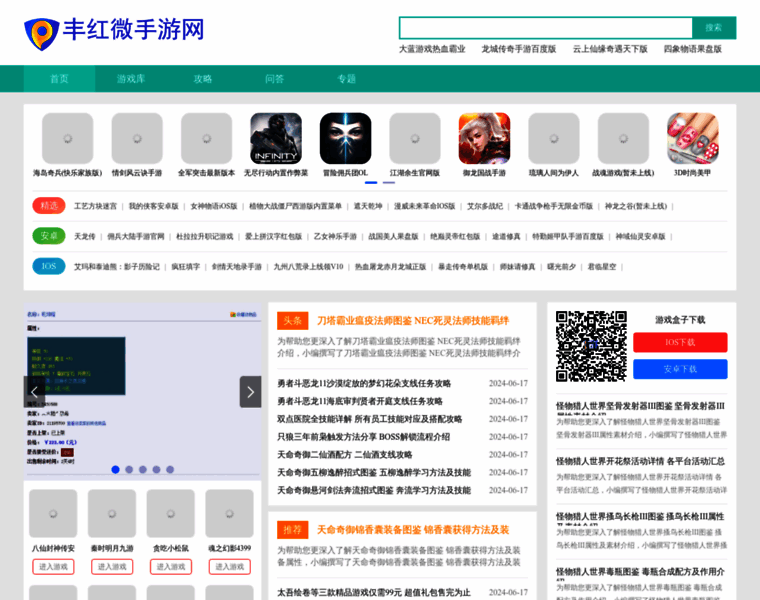Open recommended 天命奇御锦香囊装备图鉴 article
Viewport: 760px width, 600px height.
[413, 530]
